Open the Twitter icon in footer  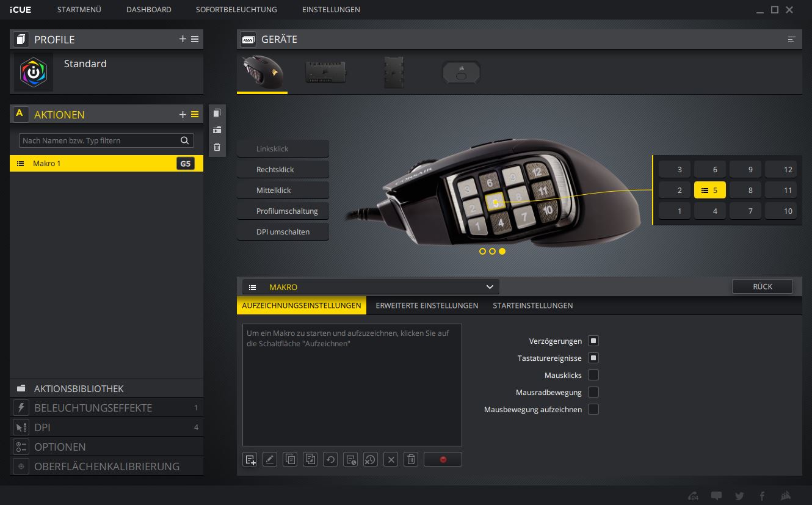click(739, 496)
